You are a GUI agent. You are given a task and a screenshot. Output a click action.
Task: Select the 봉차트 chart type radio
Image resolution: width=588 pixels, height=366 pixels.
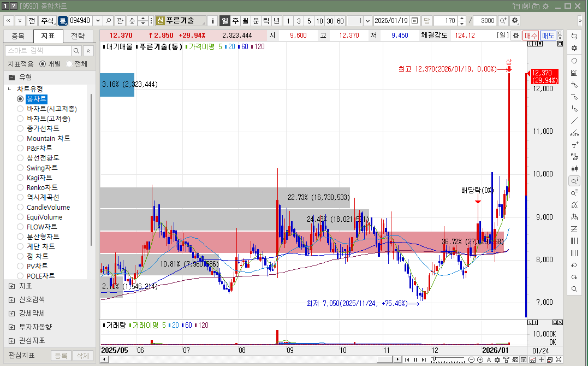click(20, 99)
